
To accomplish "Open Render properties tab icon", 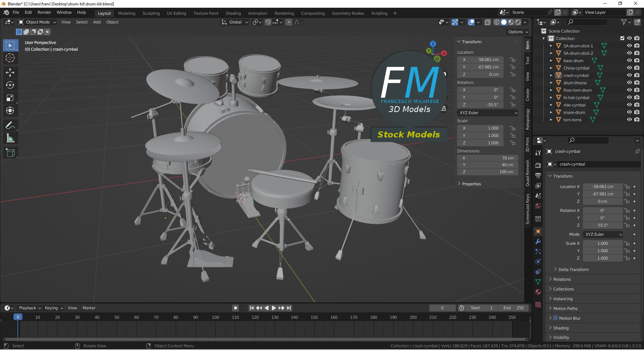I will click(538, 165).
